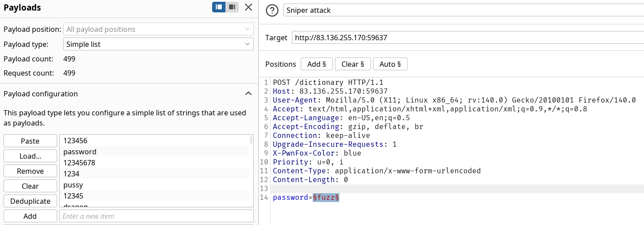Close the Payloads panel
644x225 pixels.
coord(248,7)
